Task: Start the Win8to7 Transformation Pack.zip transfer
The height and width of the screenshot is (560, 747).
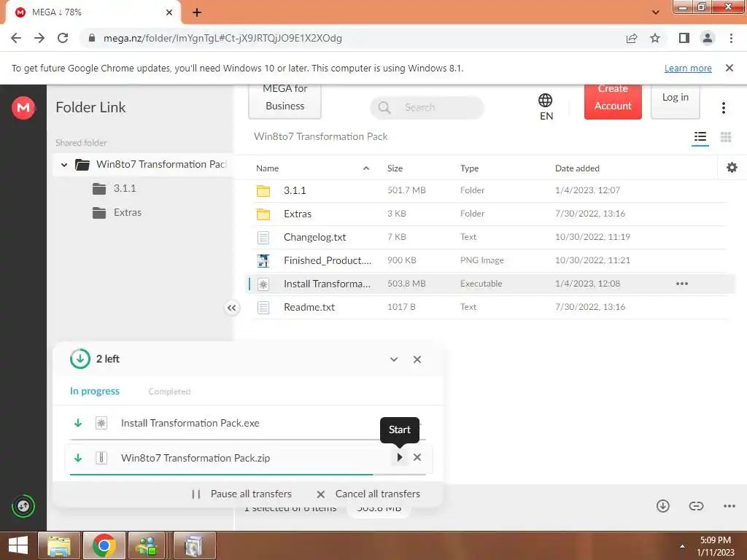Action: 399,458
